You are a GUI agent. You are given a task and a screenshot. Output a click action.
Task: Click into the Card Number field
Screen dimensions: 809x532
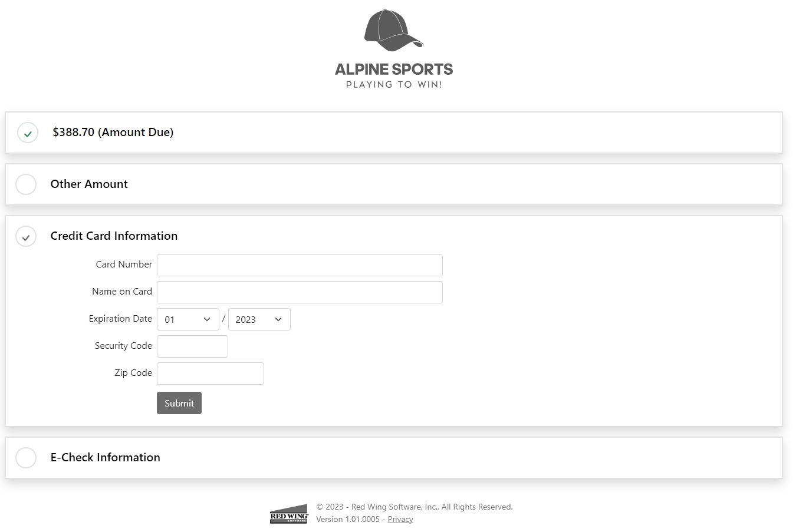[300, 265]
